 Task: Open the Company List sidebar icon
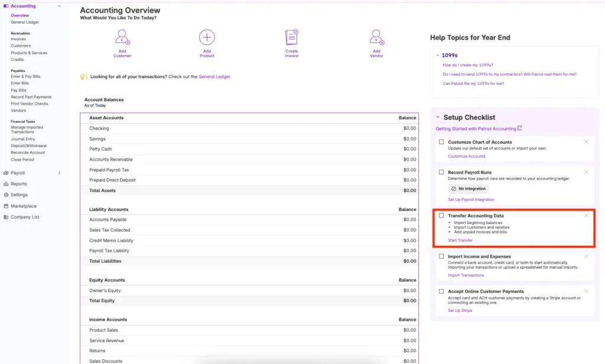(6, 217)
